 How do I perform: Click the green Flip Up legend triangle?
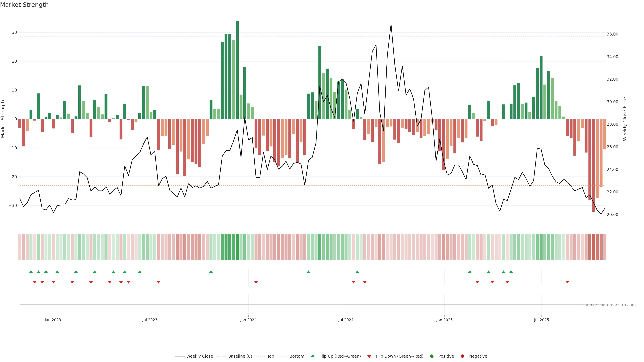(x=312, y=356)
